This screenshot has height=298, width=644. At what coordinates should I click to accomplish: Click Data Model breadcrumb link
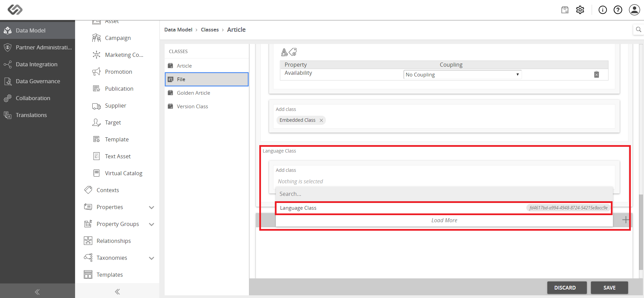178,30
